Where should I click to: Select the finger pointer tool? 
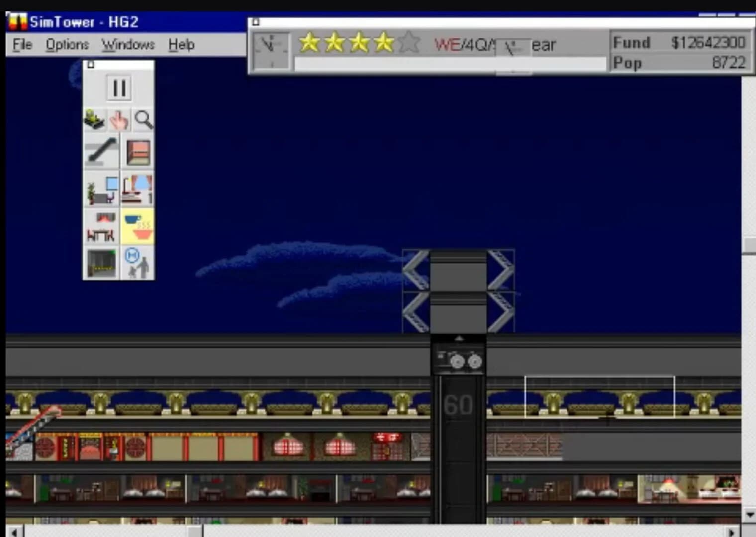(119, 119)
